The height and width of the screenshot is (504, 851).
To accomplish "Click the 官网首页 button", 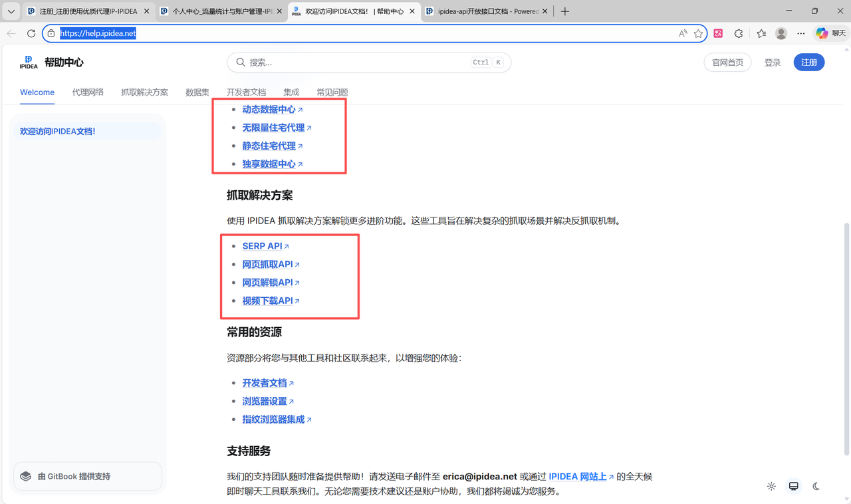I will tap(727, 63).
